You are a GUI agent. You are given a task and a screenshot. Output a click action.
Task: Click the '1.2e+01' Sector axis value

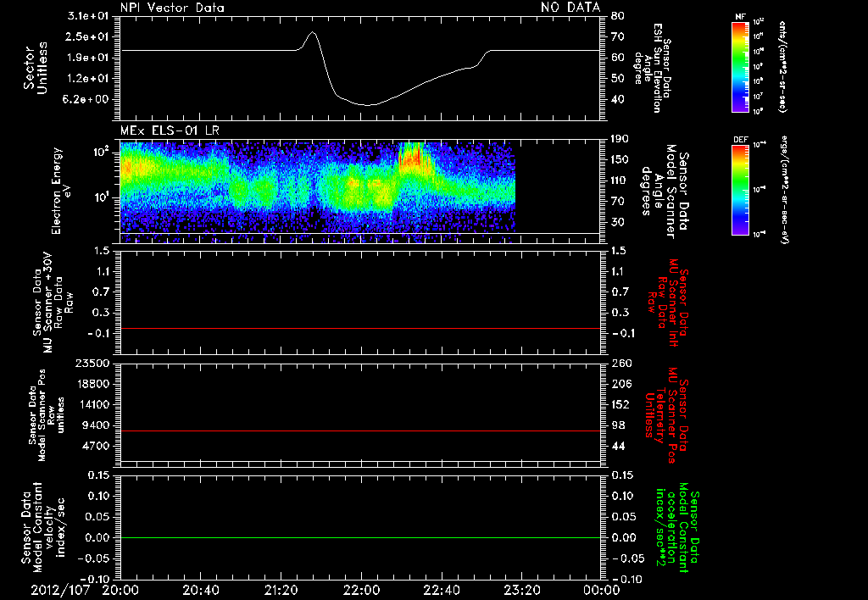tap(88, 79)
